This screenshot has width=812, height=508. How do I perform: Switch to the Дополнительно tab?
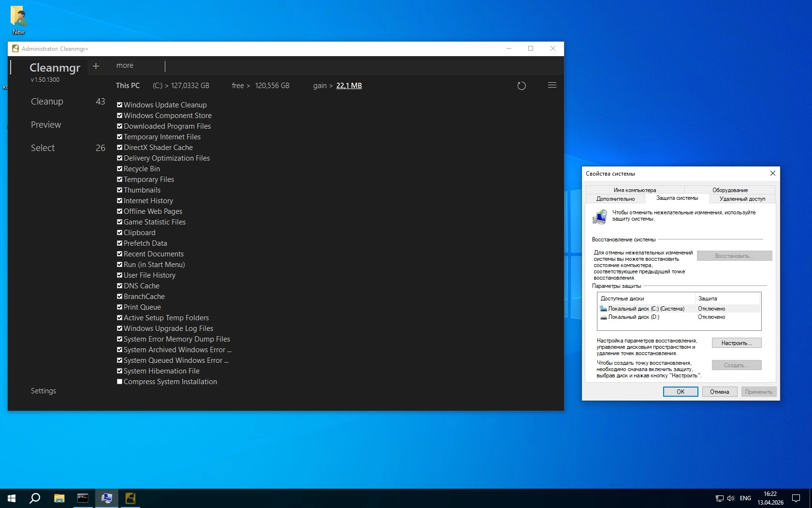(615, 199)
